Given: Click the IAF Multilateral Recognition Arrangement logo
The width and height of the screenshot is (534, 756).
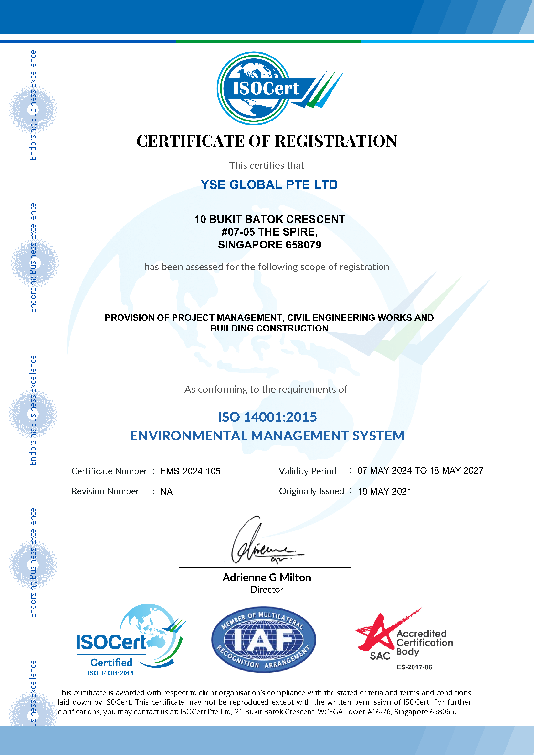Looking at the screenshot, I should (263, 639).
